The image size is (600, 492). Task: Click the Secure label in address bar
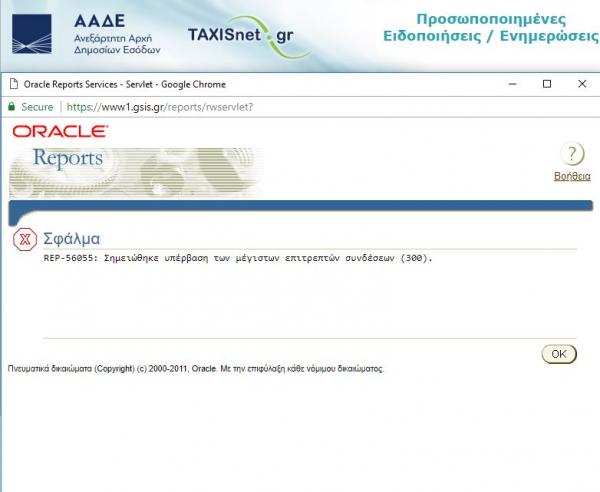tap(37, 107)
